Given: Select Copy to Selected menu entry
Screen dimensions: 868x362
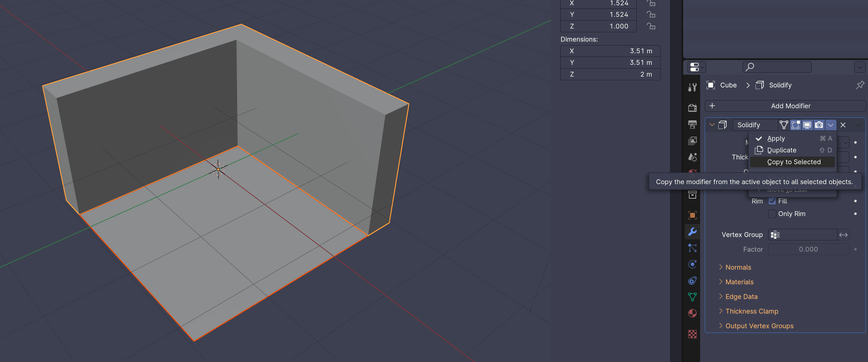Looking at the screenshot, I should tap(793, 162).
